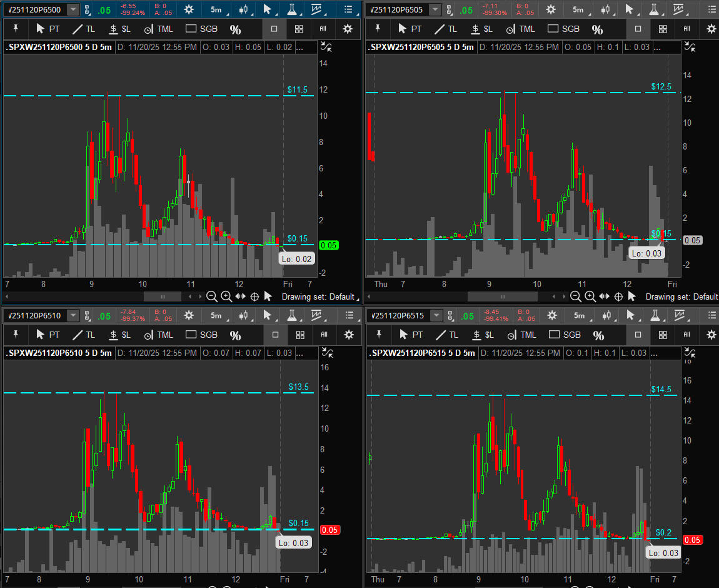719x588 pixels.
Task: Select the PT pointer button in P6515 chart
Action: pyautogui.click(x=411, y=335)
